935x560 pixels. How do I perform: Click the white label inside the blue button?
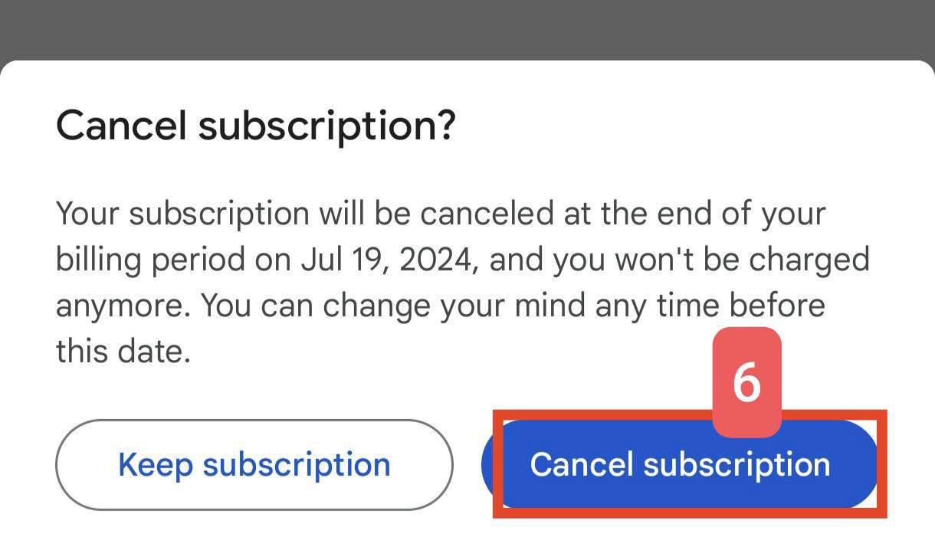(680, 464)
